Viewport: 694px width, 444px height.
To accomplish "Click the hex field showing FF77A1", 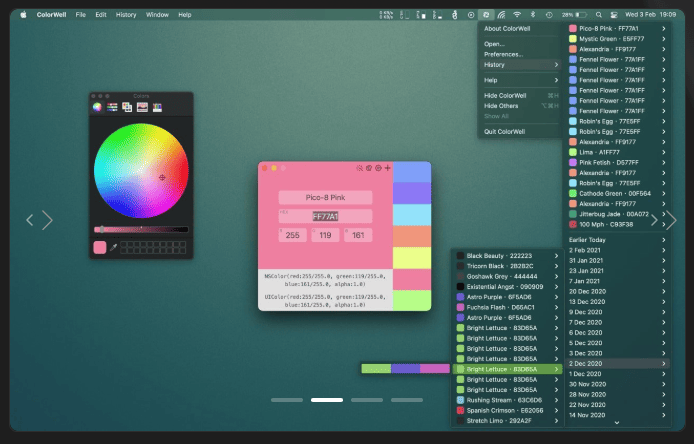I will 325,216.
